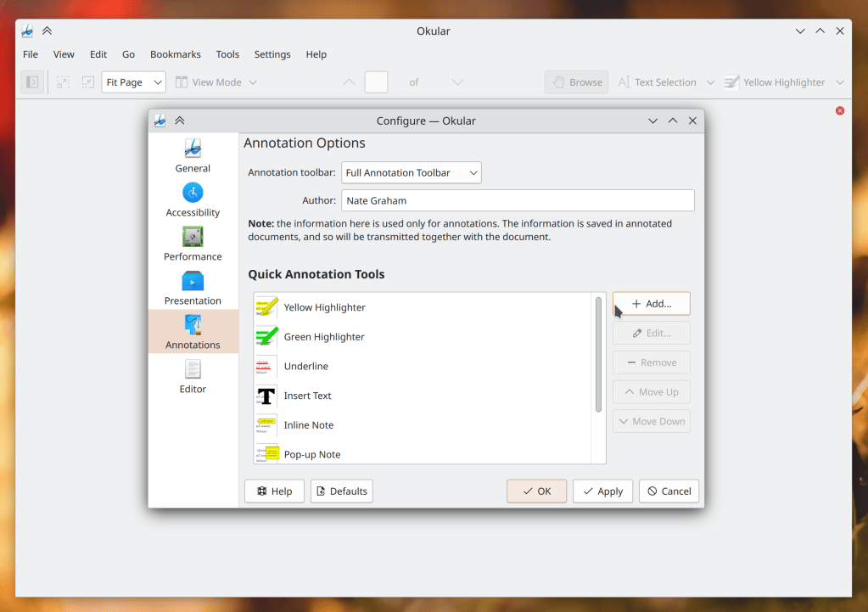The image size is (868, 612).
Task: Open the Edit menu
Action: tap(98, 54)
